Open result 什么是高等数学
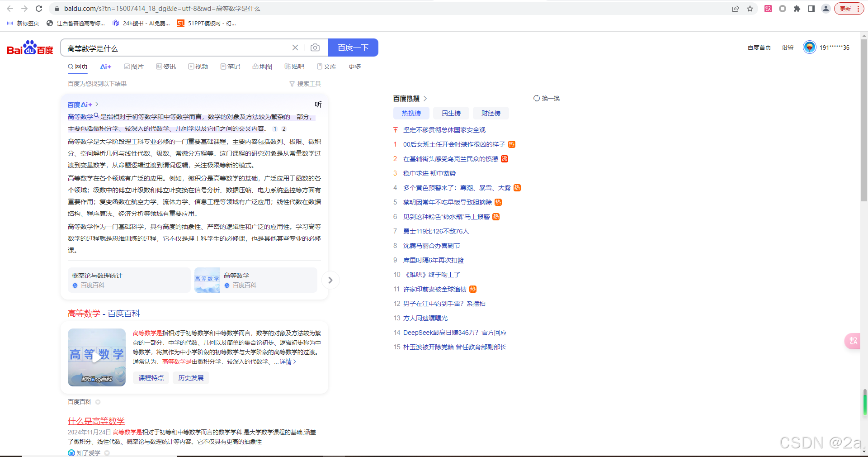 pyautogui.click(x=96, y=421)
